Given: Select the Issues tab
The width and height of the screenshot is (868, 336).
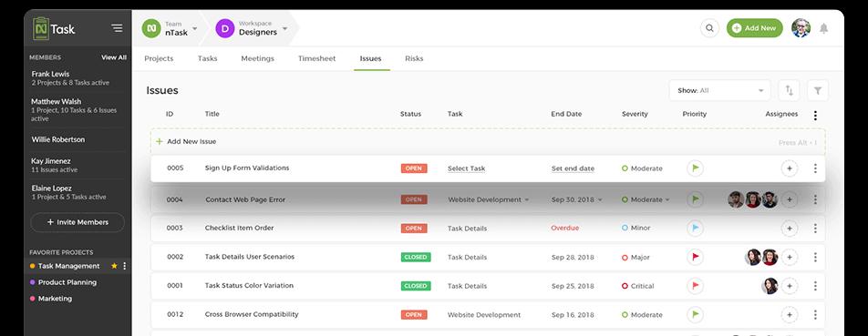Looking at the screenshot, I should pos(370,58).
